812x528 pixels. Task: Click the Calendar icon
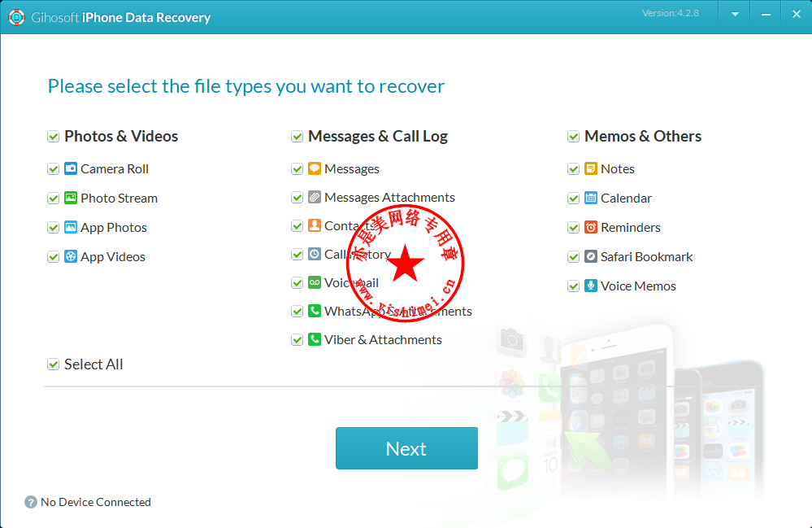(x=591, y=198)
